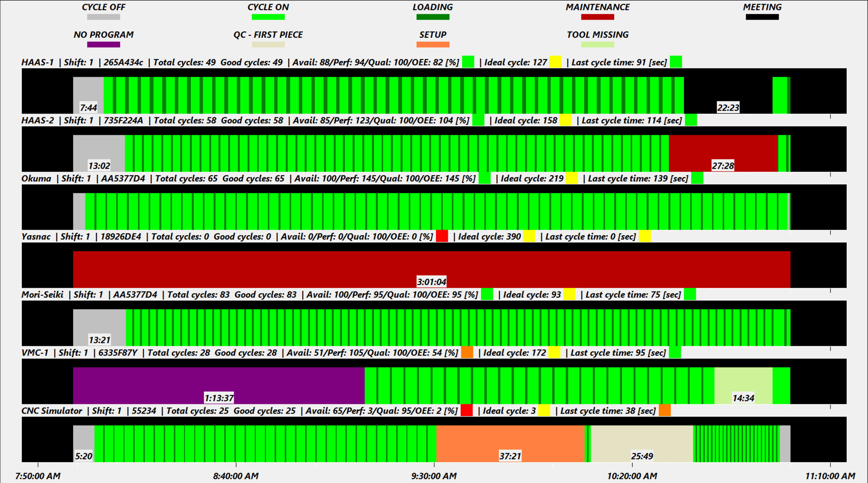868x483 pixels.
Task: Select CNC Simulator cycle off segment 5:20
Action: 84,444
